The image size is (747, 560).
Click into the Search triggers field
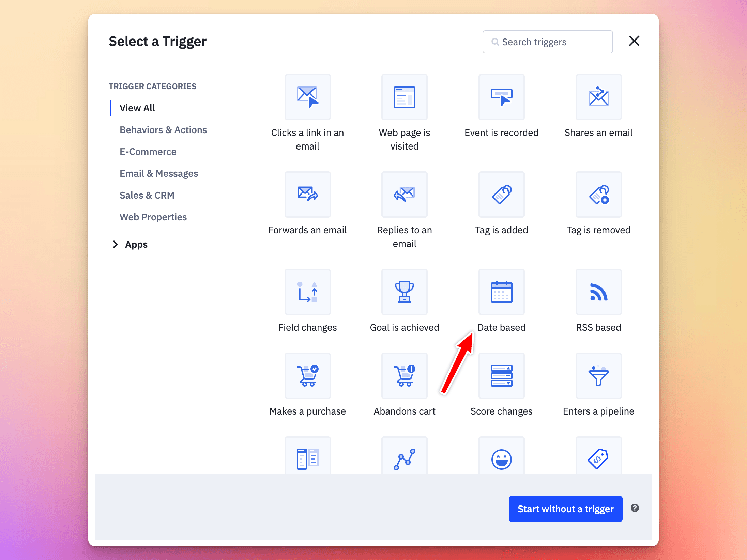547,42
